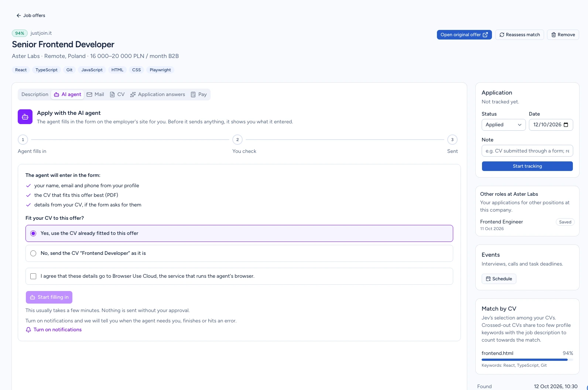Click step 2 You check circle
588x390 pixels.
click(x=237, y=140)
